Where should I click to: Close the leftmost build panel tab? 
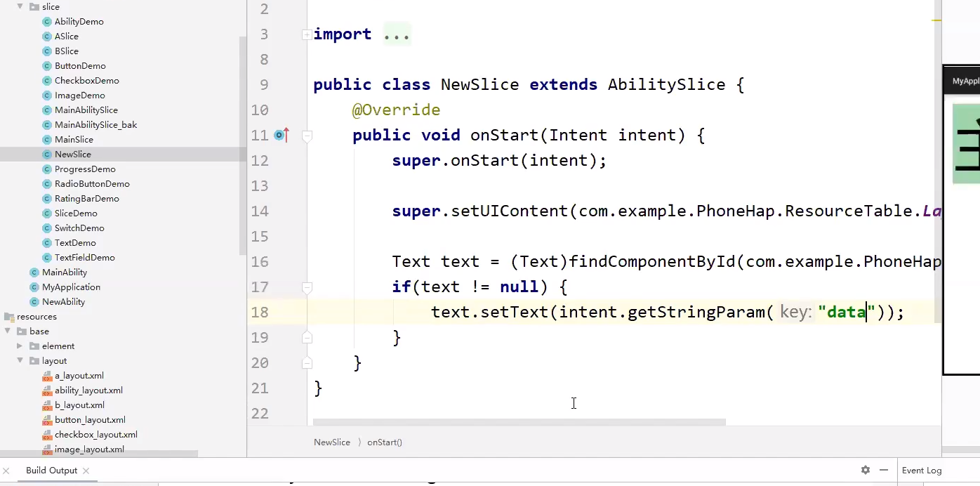(x=6, y=471)
